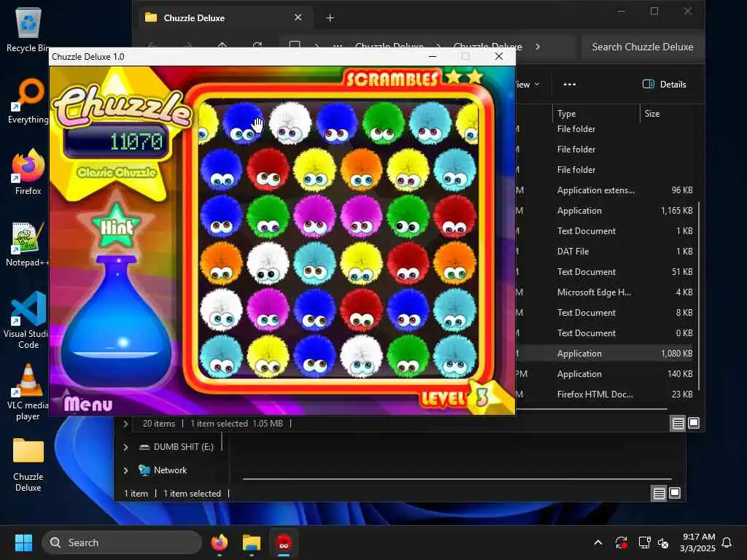Viewport: 747px width, 560px height.
Task: Click the Explorer vertical scrollbar
Action: click(699, 295)
